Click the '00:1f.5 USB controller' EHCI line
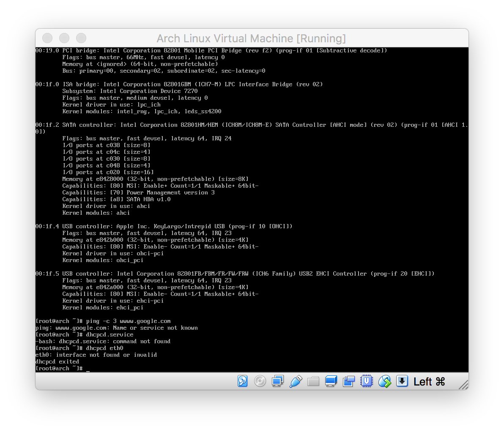 pyautogui.click(x=235, y=273)
